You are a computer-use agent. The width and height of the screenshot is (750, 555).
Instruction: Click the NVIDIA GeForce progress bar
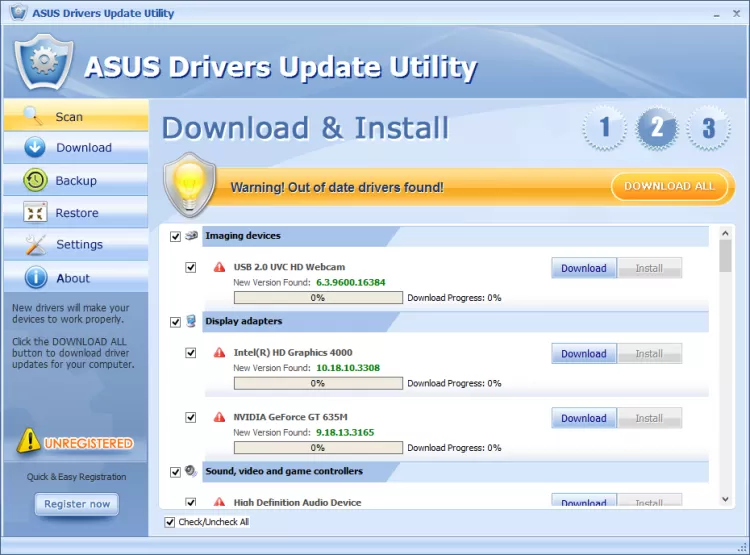pyautogui.click(x=318, y=448)
